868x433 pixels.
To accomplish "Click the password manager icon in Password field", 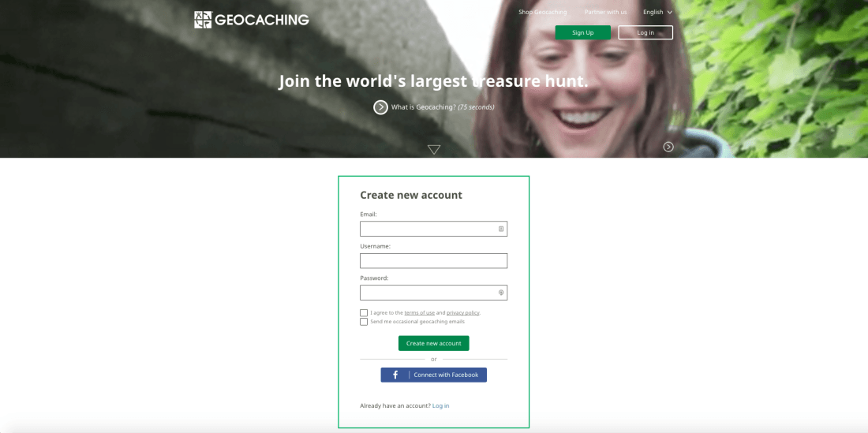I will point(501,293).
